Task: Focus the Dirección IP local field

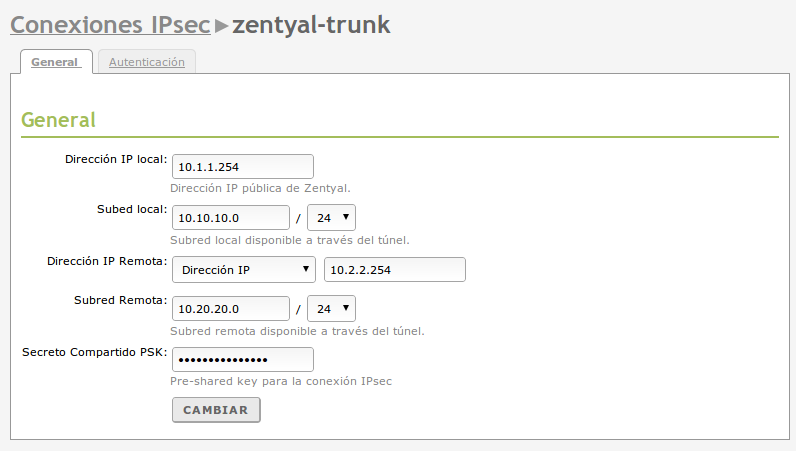Action: pos(243,167)
